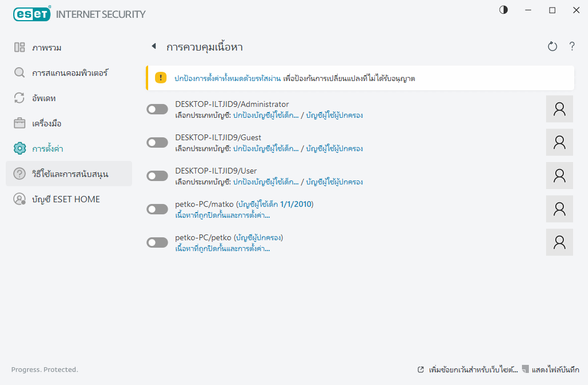Toggle the dark/light contrast theme icon

click(504, 10)
